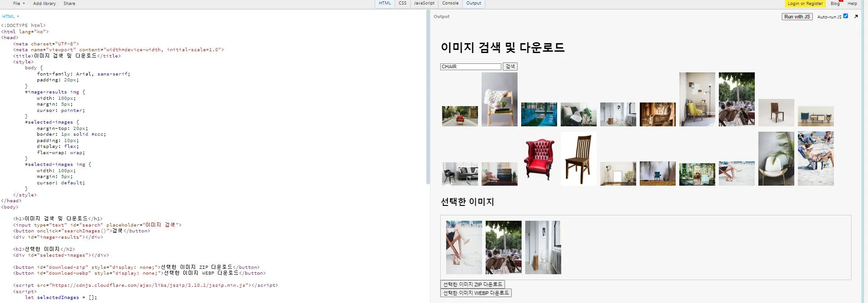Show the JavaScript panel tab
The height and width of the screenshot is (303, 868).
[x=424, y=3]
